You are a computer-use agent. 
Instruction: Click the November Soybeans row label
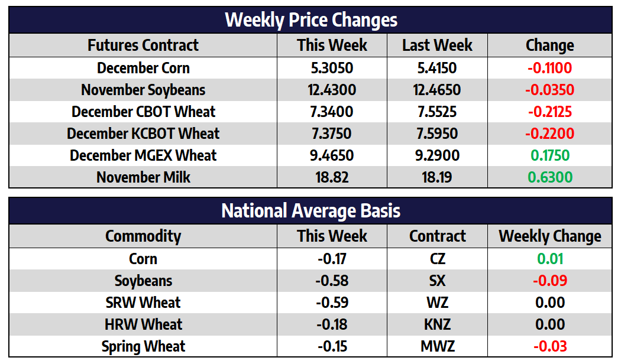[143, 90]
